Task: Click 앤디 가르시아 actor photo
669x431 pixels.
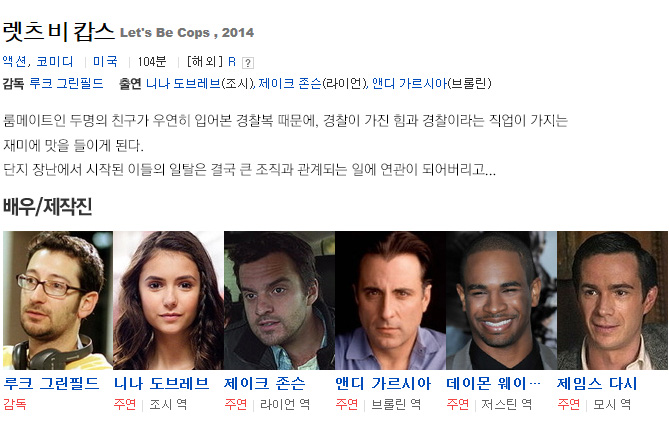Action: click(x=390, y=300)
